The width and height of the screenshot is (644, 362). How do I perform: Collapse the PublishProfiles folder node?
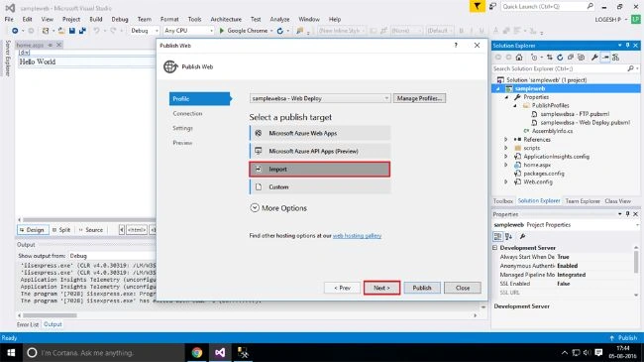tap(514, 106)
